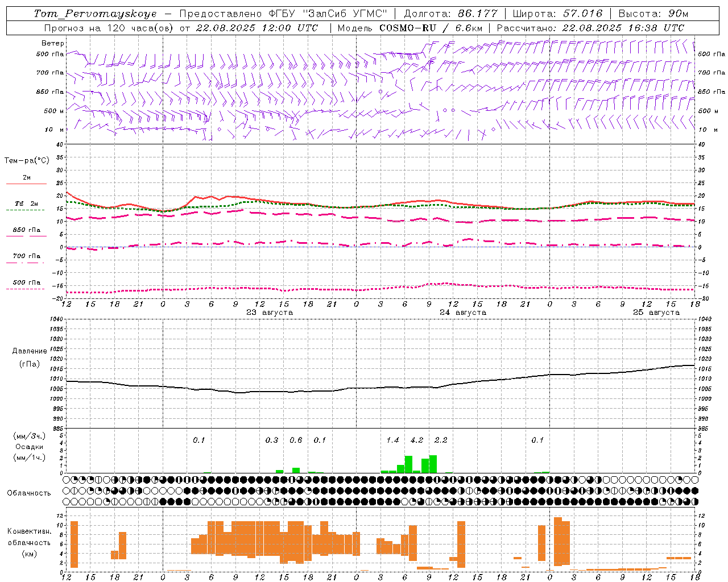Click the Td 2м dew point legend entry
Viewport: 728px width, 582px height.
coord(27,203)
